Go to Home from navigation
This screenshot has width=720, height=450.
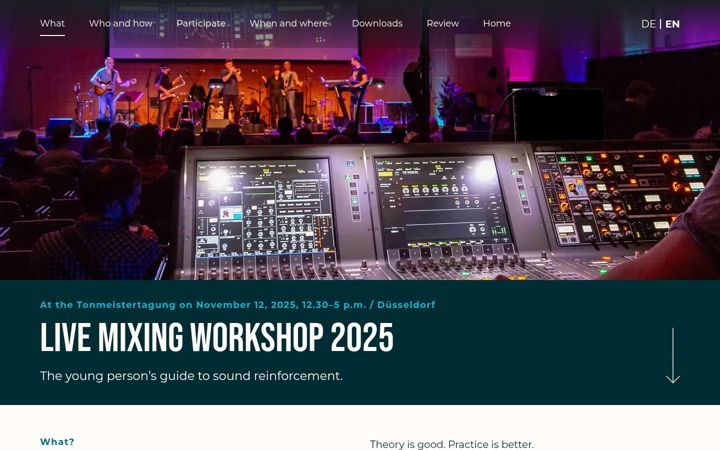tap(497, 23)
